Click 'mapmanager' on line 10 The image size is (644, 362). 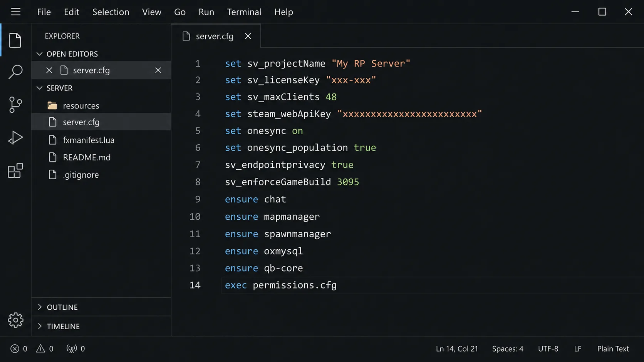point(292,217)
